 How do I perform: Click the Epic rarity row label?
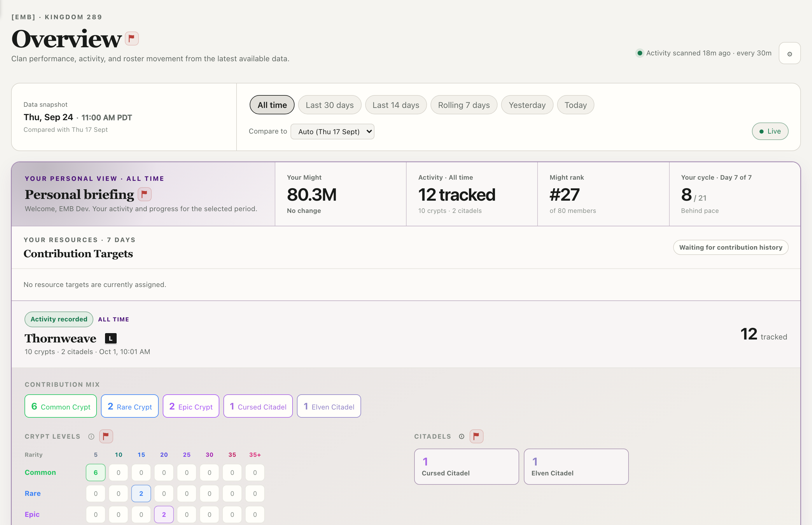coord(32,515)
